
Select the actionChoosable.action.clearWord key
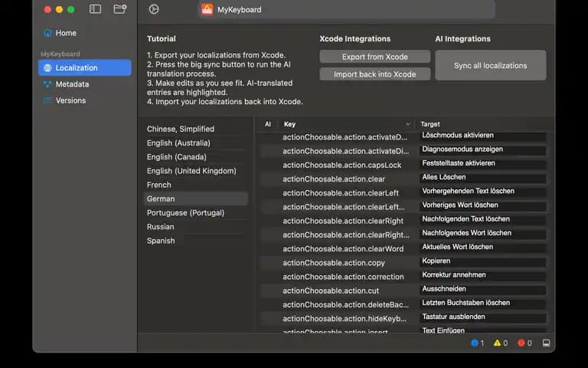(x=343, y=249)
